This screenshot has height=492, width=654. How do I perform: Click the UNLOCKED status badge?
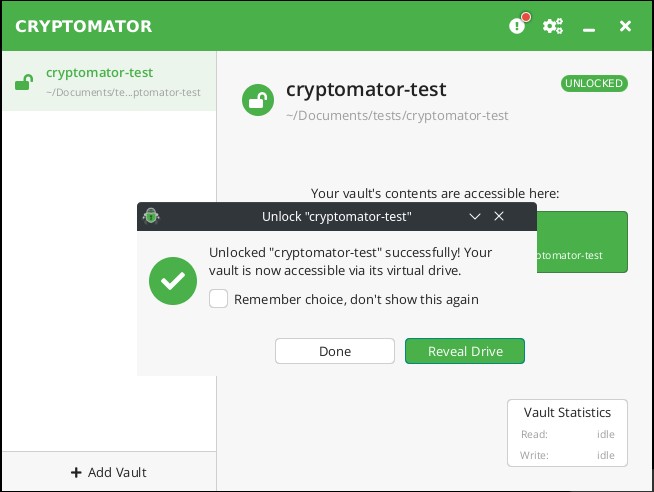pyautogui.click(x=594, y=83)
